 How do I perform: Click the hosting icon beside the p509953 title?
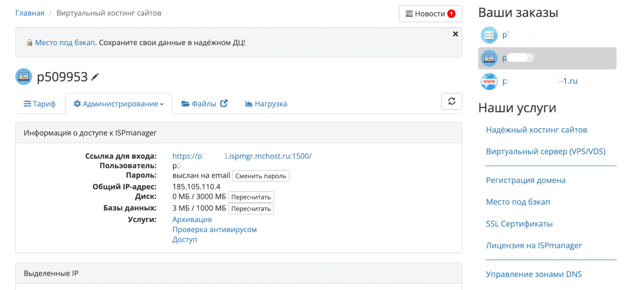(x=24, y=77)
